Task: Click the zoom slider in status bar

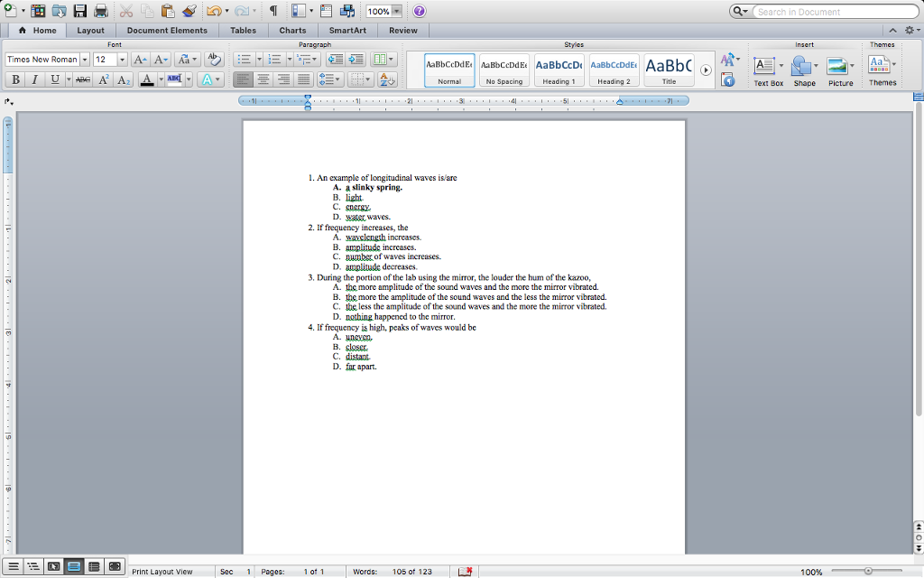Action: pos(867,571)
